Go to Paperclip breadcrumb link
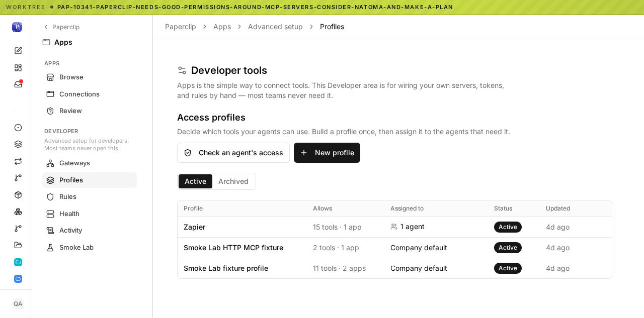Screen dimensions: 644x318 click(x=181, y=27)
